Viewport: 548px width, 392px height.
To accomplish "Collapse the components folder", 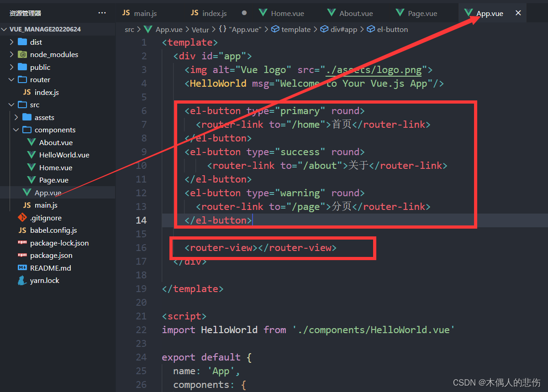I will point(16,130).
